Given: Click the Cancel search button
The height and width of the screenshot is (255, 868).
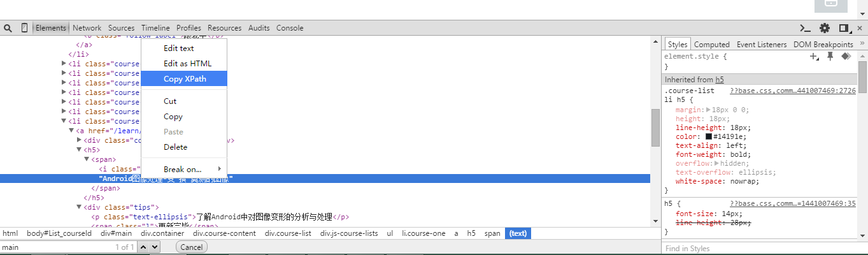Looking at the screenshot, I should pos(191,247).
